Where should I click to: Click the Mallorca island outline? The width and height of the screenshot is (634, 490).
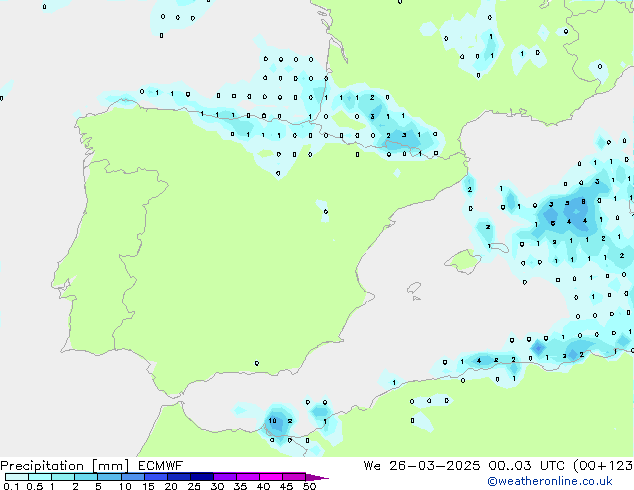[x=463, y=261]
